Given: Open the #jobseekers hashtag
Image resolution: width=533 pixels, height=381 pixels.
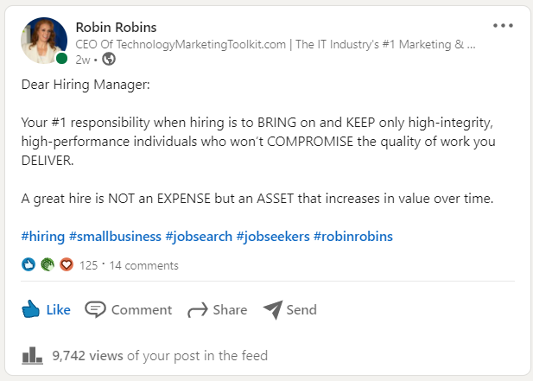Looking at the screenshot, I should 273,236.
